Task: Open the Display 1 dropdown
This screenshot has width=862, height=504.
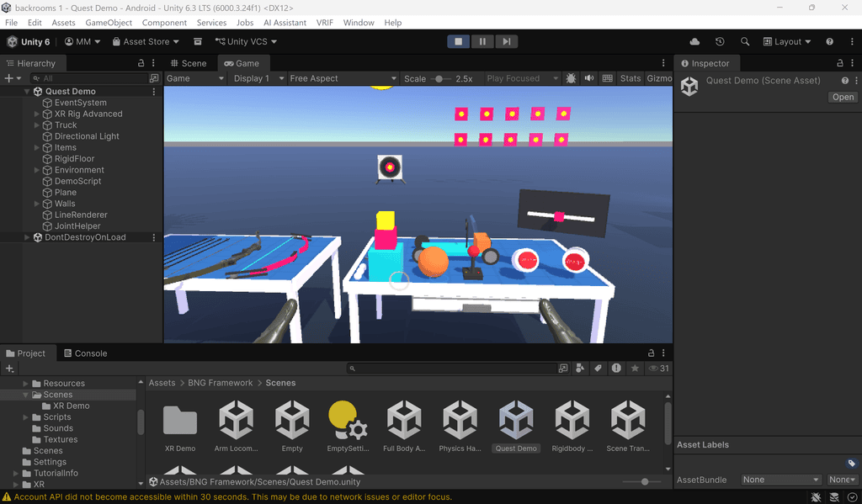Action: coord(258,78)
